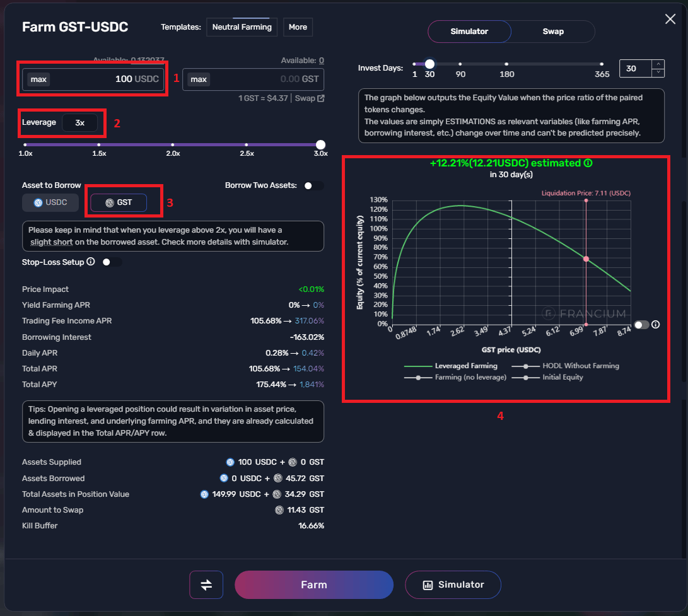Viewport: 688px width, 616px height.
Task: Turn on the Stop-Loss Setup switch
Action: 112,262
